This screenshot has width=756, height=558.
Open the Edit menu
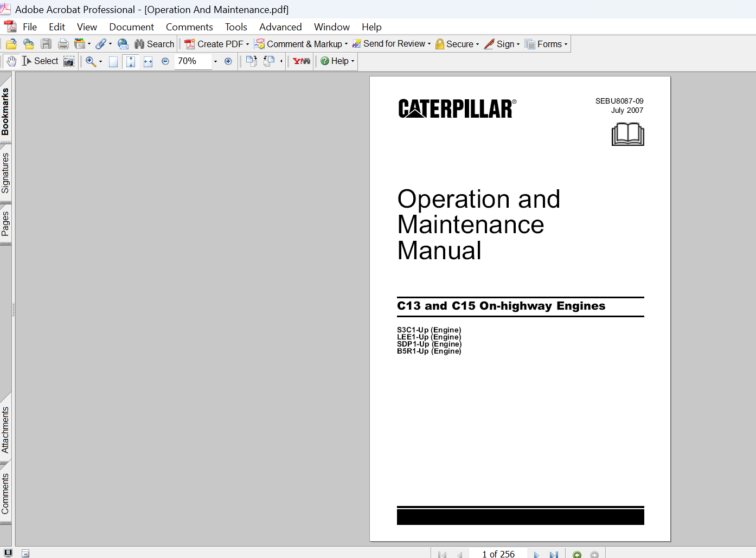click(57, 27)
